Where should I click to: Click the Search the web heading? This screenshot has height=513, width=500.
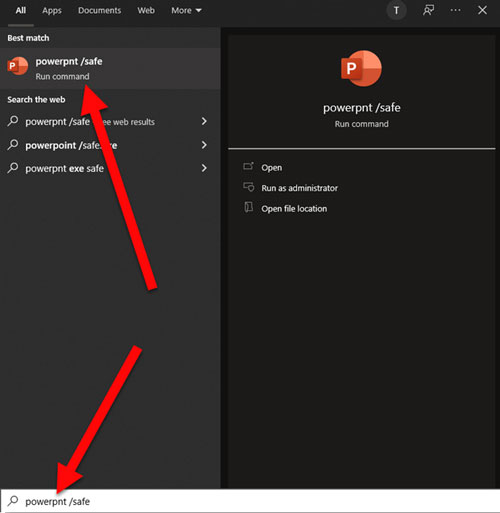click(36, 100)
